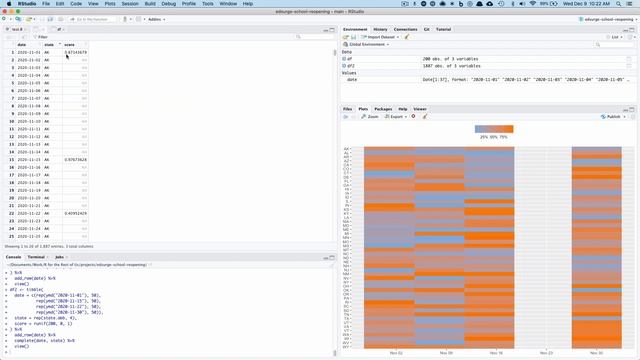The width and height of the screenshot is (640, 360).
Task: Click the Save Workspace icon in Environment pane
Action: coord(353,37)
